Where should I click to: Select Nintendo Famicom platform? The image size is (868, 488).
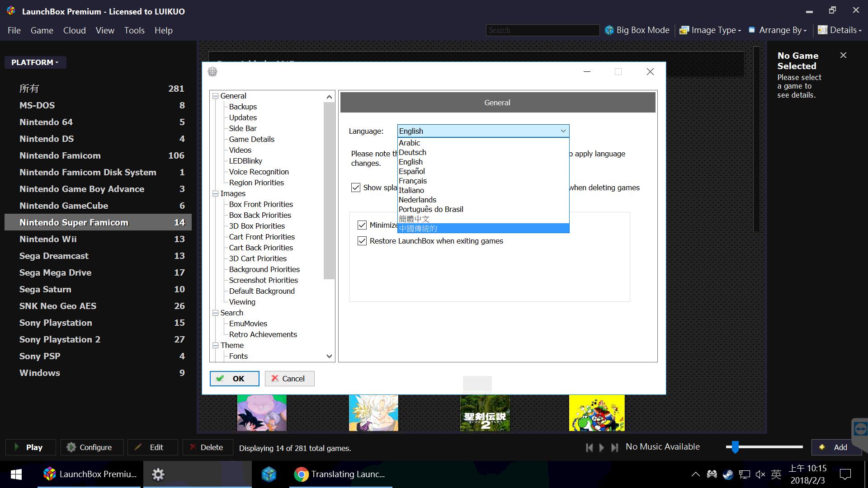click(x=98, y=155)
